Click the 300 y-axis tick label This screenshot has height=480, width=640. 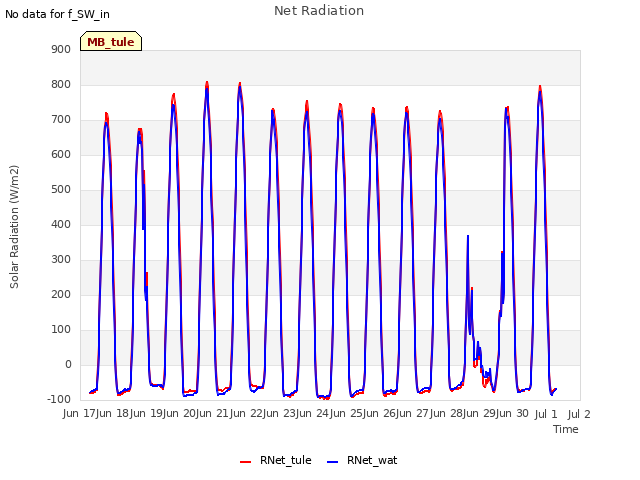tap(61, 260)
